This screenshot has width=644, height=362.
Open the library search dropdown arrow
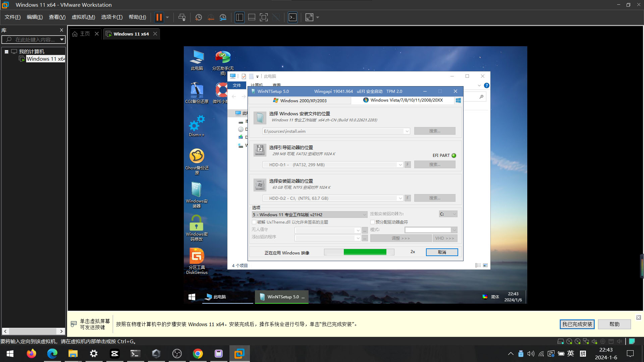coord(62,40)
